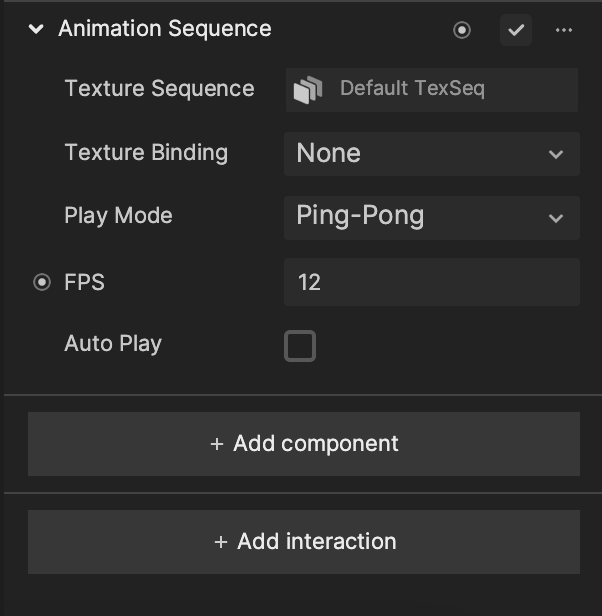Click the plus icon in Add interaction

[221, 542]
